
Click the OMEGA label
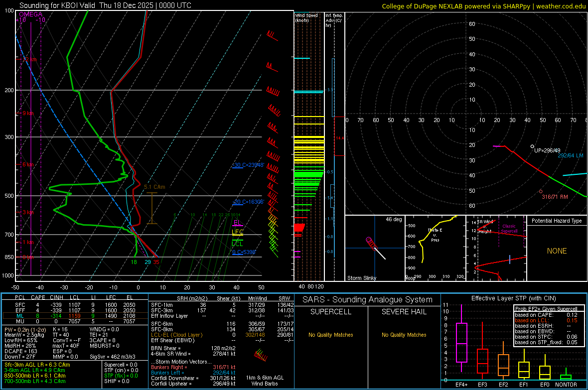pyautogui.click(x=30, y=14)
